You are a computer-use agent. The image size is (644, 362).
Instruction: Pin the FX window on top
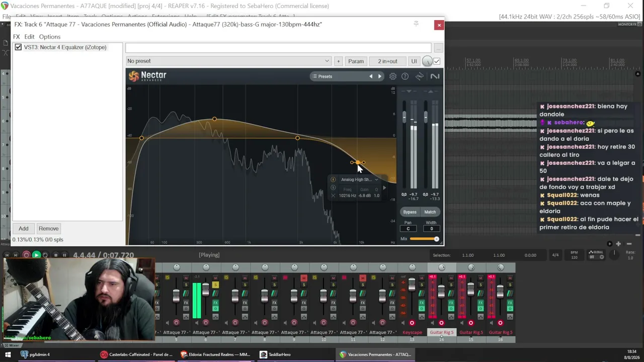tap(416, 24)
